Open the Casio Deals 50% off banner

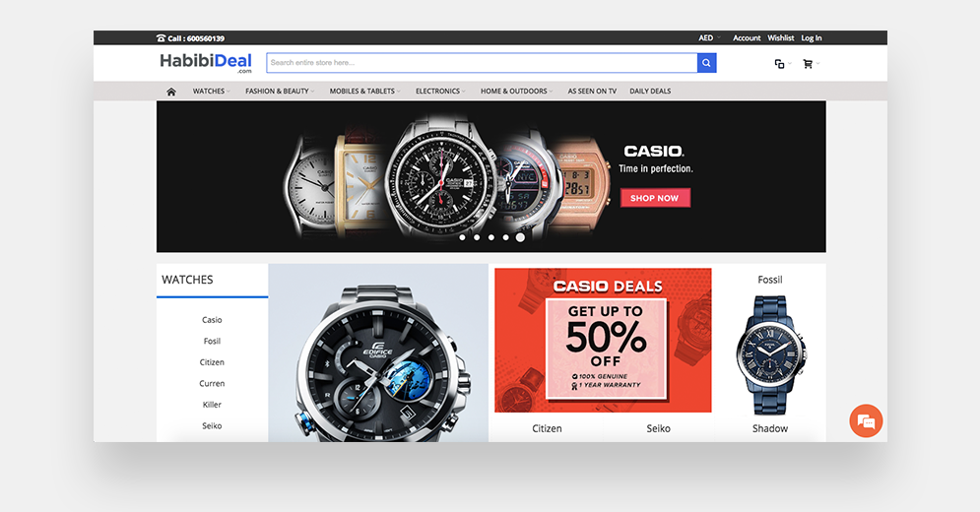tap(603, 340)
